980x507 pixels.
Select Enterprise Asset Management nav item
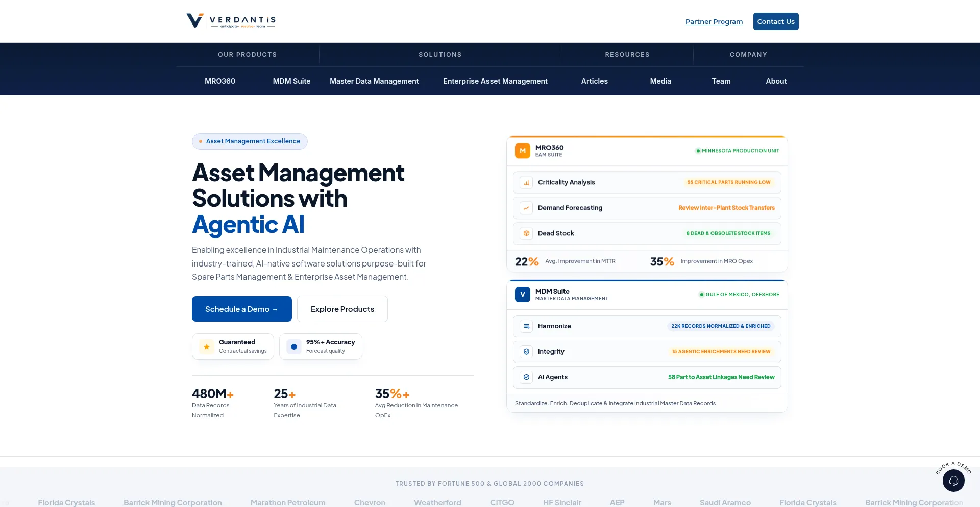pos(495,81)
